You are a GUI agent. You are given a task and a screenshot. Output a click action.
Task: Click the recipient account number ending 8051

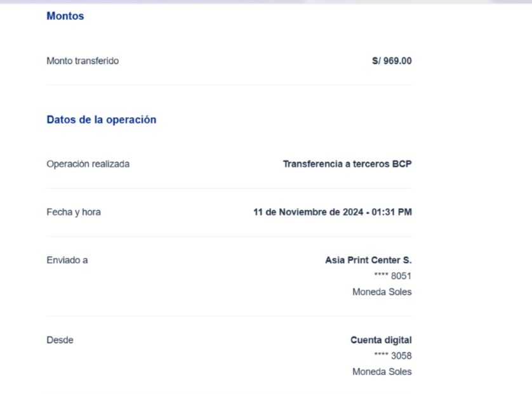point(393,276)
